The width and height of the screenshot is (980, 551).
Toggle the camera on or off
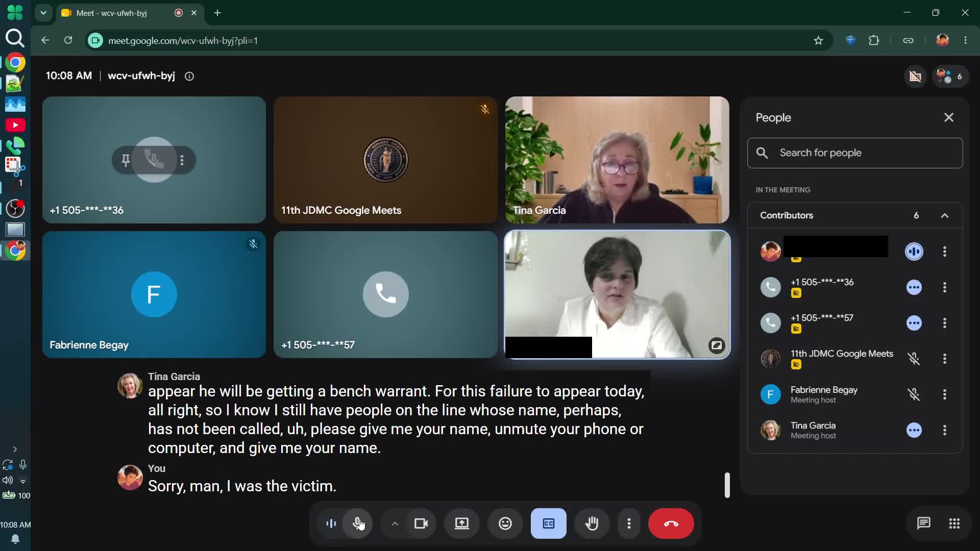point(421,523)
